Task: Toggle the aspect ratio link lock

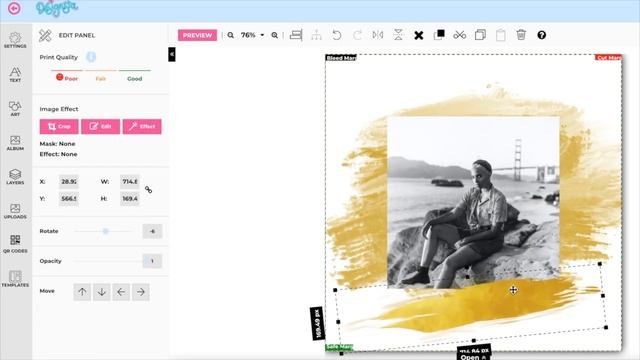Action: pyautogui.click(x=149, y=190)
